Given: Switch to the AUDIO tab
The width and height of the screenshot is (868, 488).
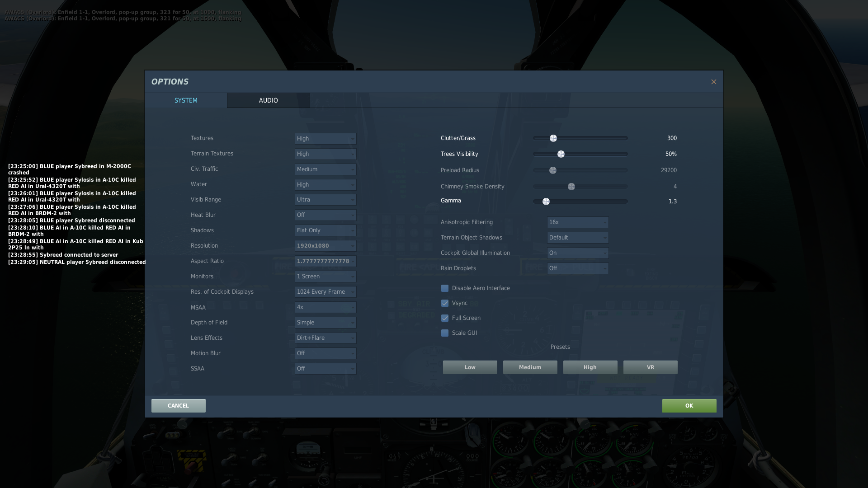Looking at the screenshot, I should click(269, 100).
